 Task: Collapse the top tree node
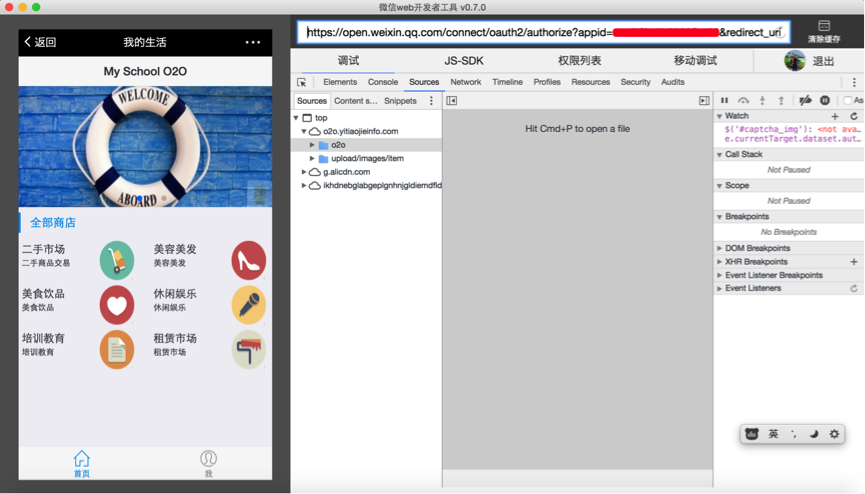(x=296, y=118)
